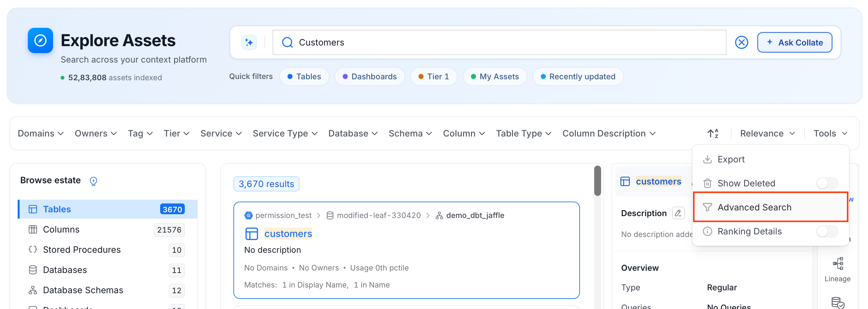Click the Tables count badge 3670

[172, 209]
